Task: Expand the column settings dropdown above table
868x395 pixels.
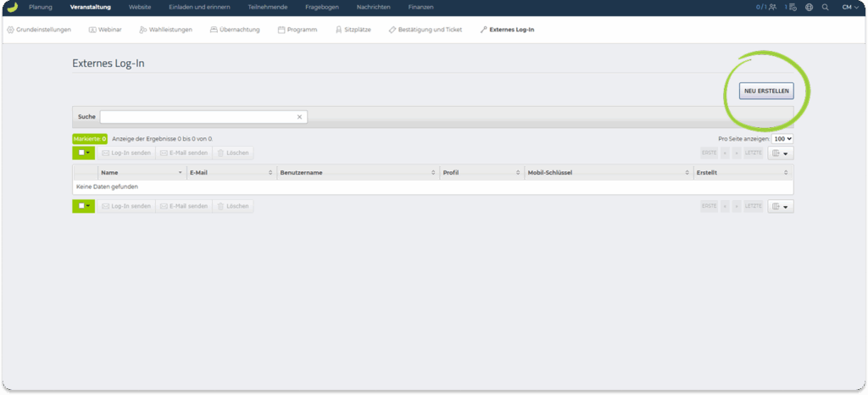Action: [x=781, y=153]
